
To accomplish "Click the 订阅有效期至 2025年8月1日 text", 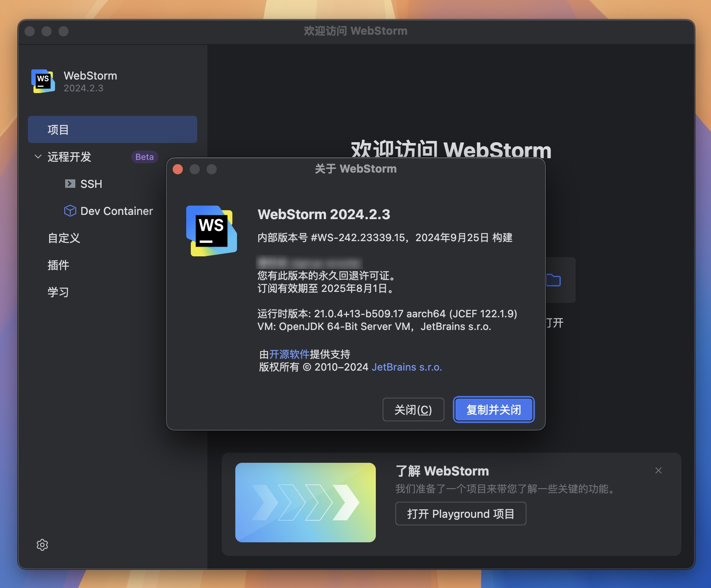I will 326,289.
